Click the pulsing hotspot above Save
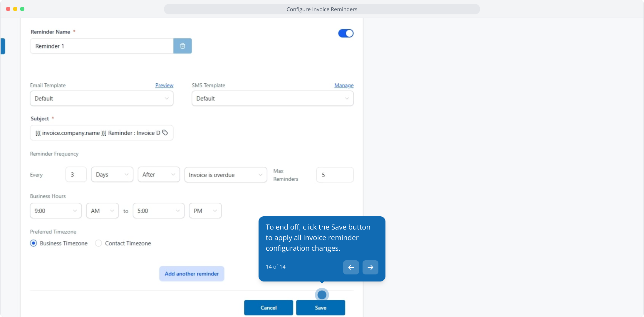Viewport: 644px width, 317px height. (x=322, y=295)
